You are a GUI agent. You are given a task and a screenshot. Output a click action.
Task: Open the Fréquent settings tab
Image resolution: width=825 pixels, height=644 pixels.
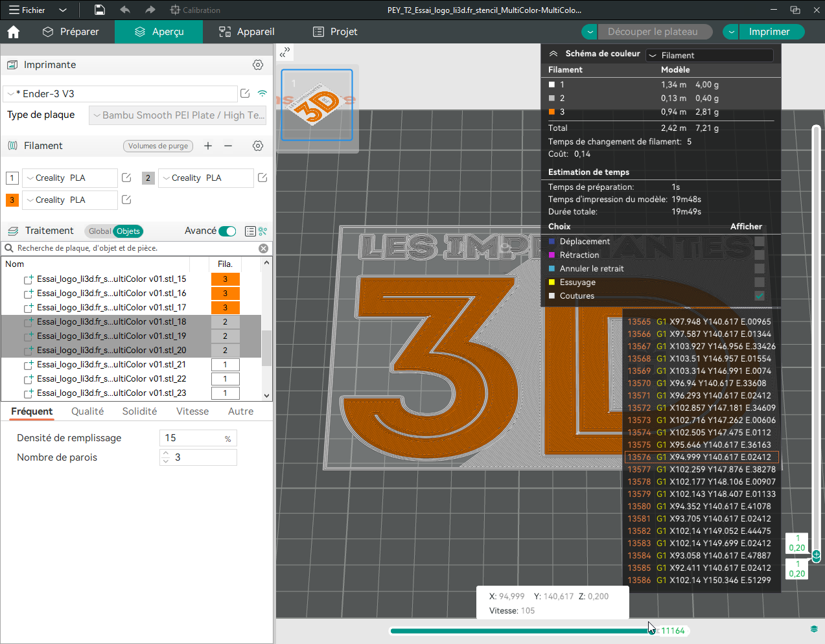(32, 411)
